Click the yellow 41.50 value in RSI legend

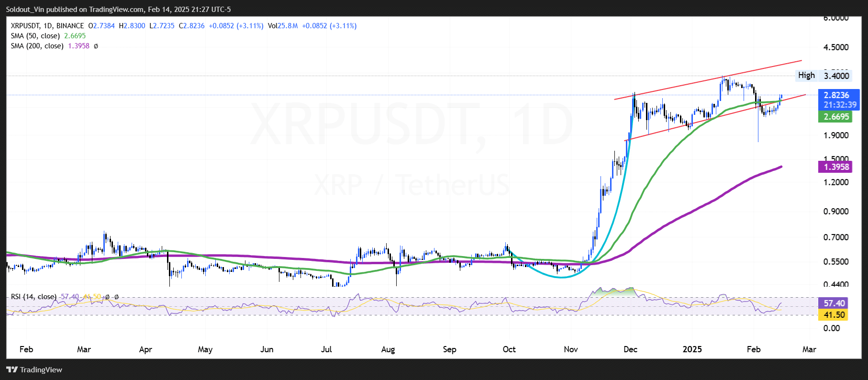(x=92, y=297)
